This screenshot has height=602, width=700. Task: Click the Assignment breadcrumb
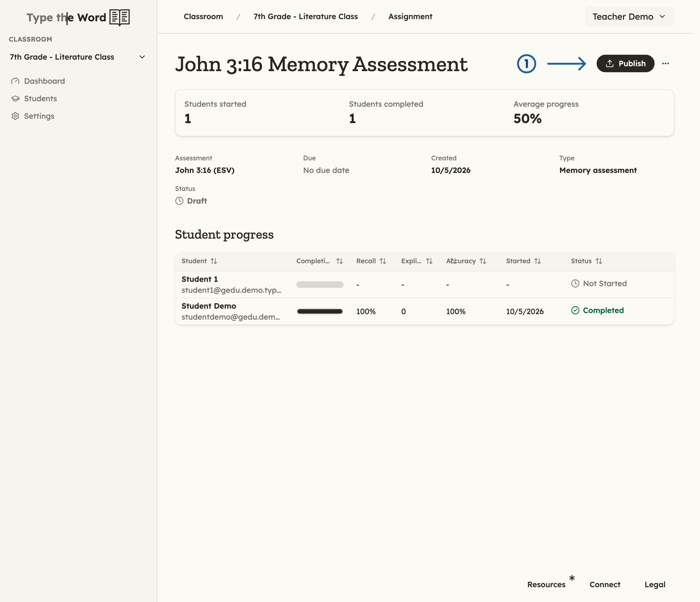[x=410, y=17]
